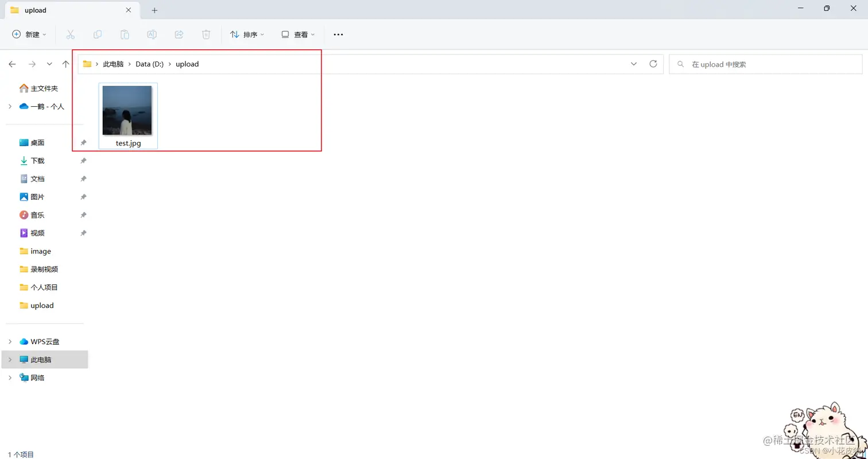Click 此电脑 in the address breadcrumb
The width and height of the screenshot is (868, 459).
113,64
